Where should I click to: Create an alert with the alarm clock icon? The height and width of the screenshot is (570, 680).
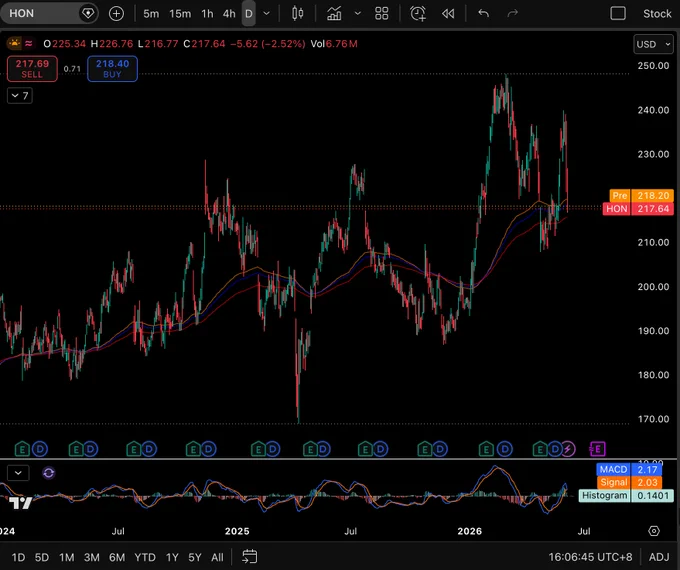coord(418,13)
